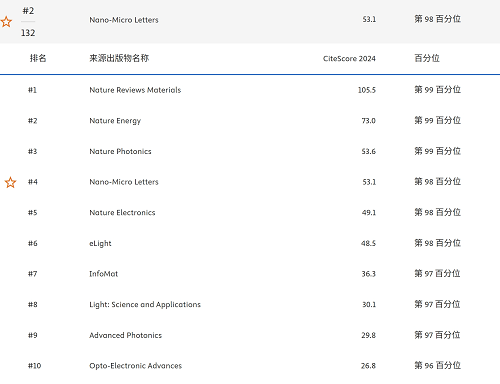Open the Advanced Photonics source

pyautogui.click(x=125, y=335)
